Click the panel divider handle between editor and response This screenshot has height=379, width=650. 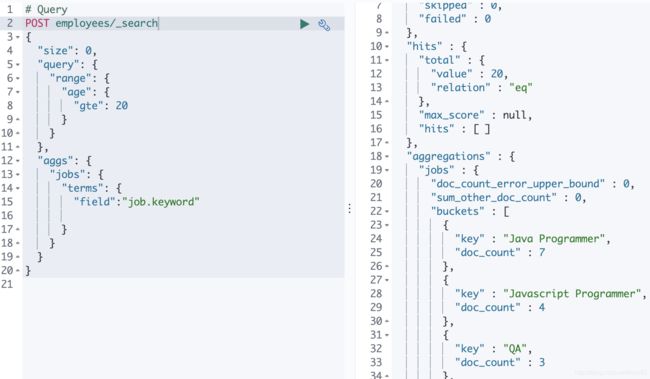click(349, 209)
